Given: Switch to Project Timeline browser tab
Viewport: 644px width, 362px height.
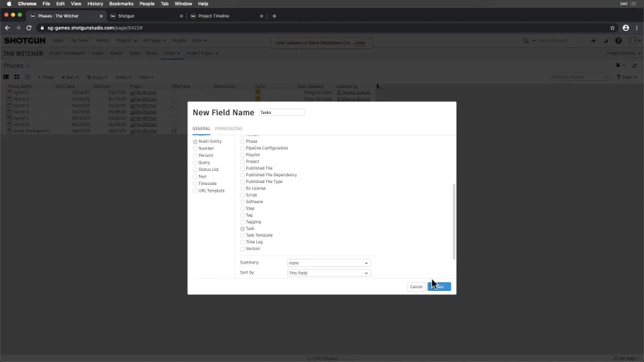Looking at the screenshot, I should 226,16.
